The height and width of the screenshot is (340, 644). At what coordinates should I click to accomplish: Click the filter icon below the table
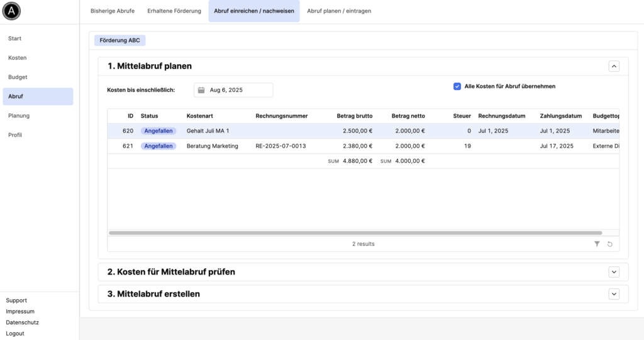tap(597, 244)
